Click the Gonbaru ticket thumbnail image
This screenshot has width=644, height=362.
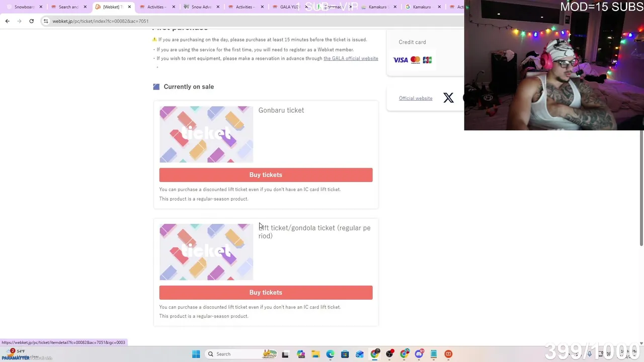206,134
